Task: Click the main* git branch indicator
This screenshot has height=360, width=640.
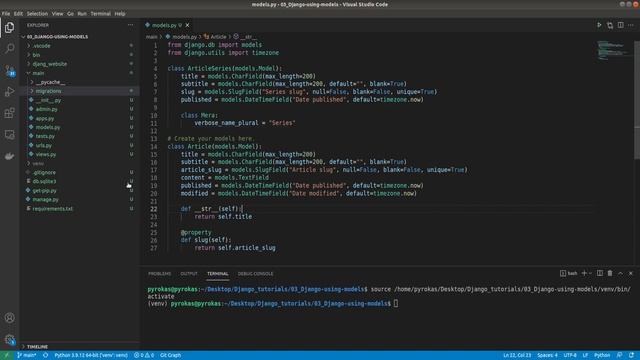Action: point(27,356)
